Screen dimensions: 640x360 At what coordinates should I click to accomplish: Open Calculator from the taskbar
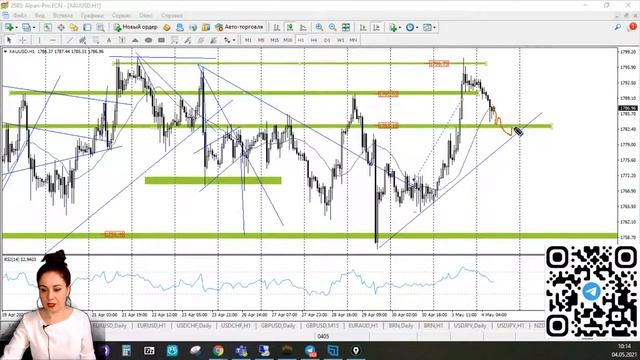127,350
